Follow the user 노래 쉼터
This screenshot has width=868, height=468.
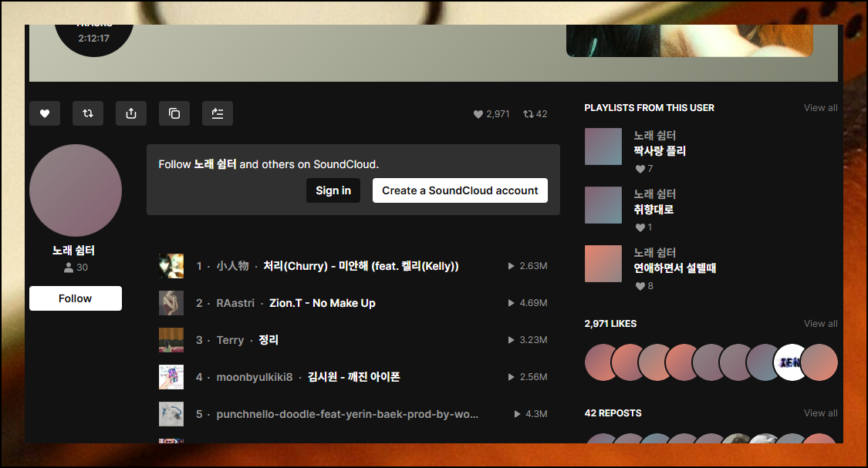click(x=76, y=298)
